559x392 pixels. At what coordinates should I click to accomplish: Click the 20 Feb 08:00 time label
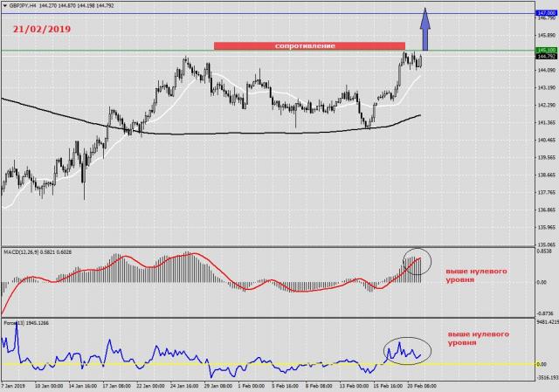click(419, 386)
